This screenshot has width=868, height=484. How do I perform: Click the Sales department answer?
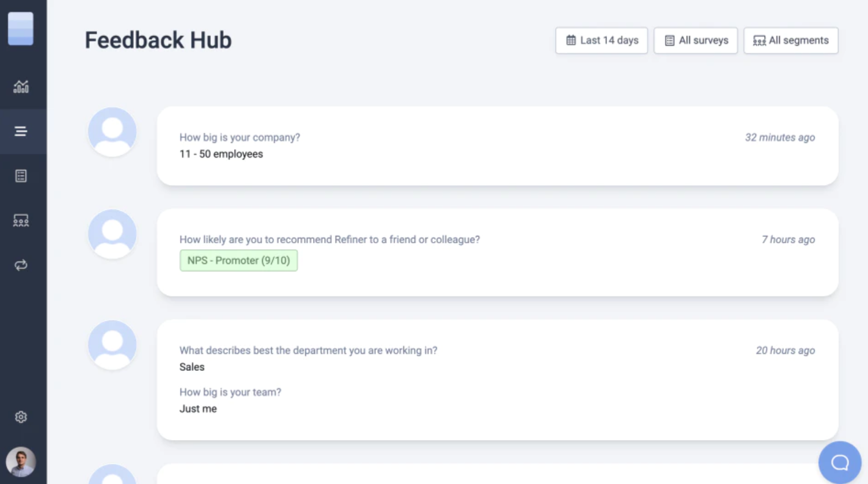(x=192, y=367)
